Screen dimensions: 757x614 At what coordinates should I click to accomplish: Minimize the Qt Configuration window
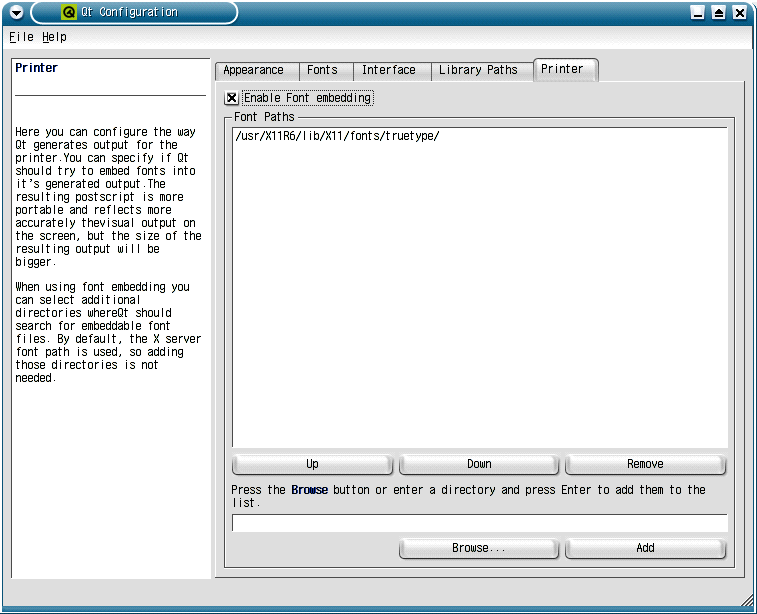[x=699, y=13]
